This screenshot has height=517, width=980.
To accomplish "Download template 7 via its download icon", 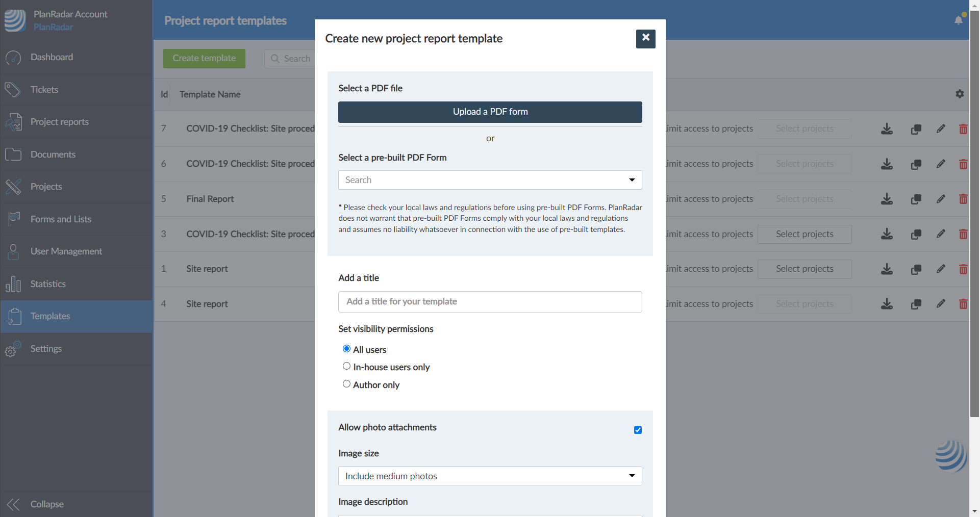I will coord(887,129).
